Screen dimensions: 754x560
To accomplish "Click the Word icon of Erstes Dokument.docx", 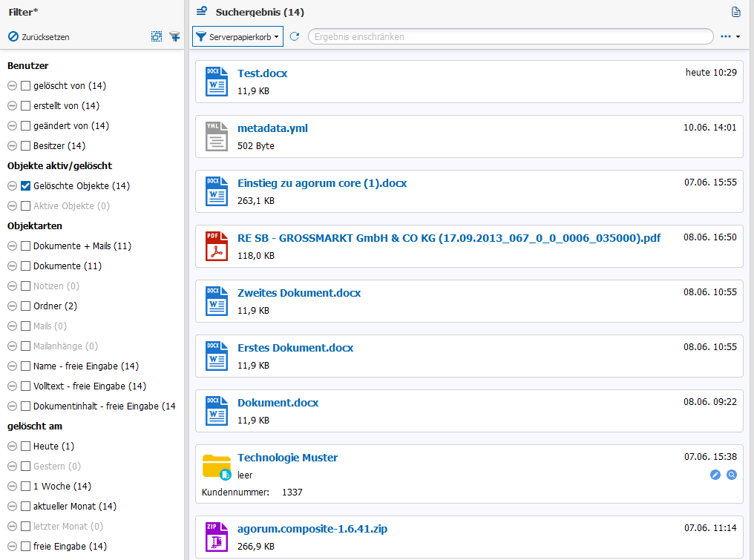I will pos(217,356).
